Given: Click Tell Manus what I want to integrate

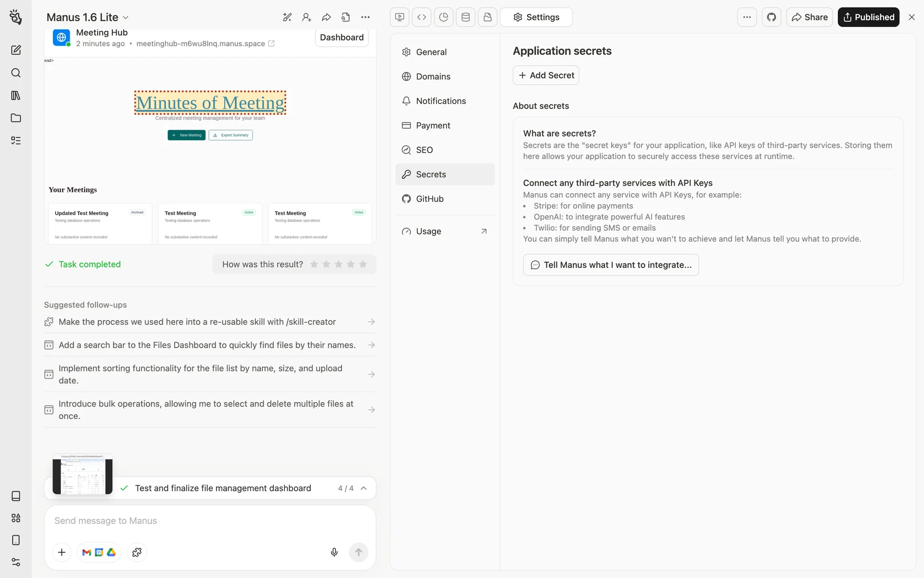Looking at the screenshot, I should tap(611, 265).
